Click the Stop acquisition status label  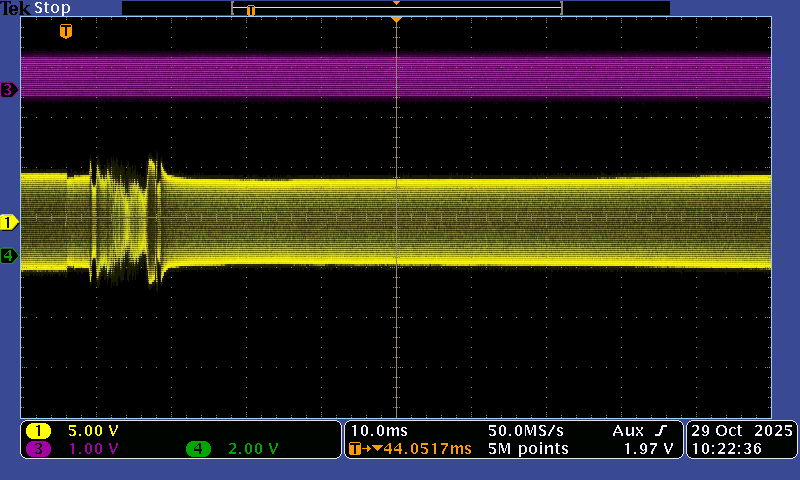pos(52,8)
